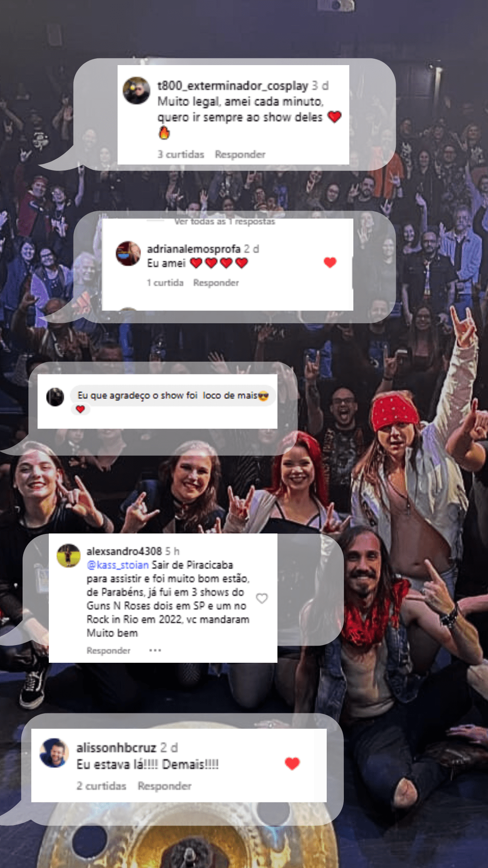Like alexsandro4308's comment with the outline heart
The width and height of the screenshot is (488, 868).
[x=262, y=599]
